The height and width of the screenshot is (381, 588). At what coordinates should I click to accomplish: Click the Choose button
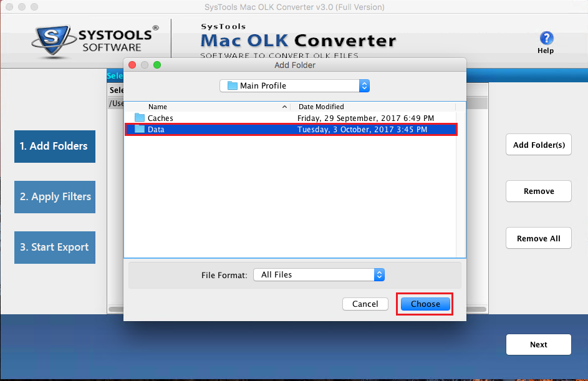pos(425,304)
